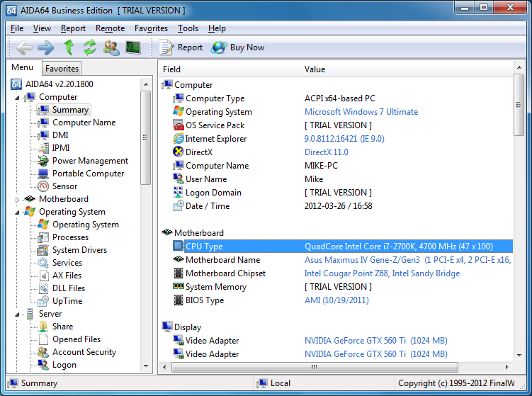
Task: Open the Help menu
Action: pyautogui.click(x=217, y=28)
